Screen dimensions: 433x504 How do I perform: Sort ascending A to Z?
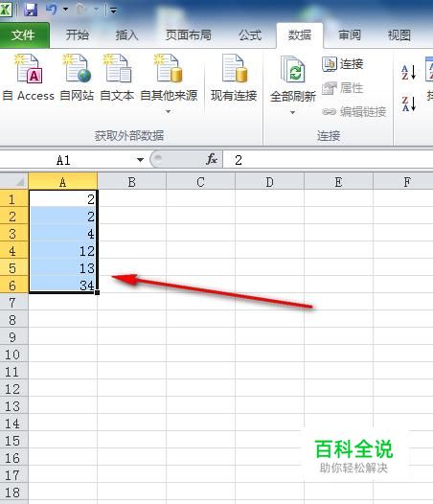(x=408, y=72)
